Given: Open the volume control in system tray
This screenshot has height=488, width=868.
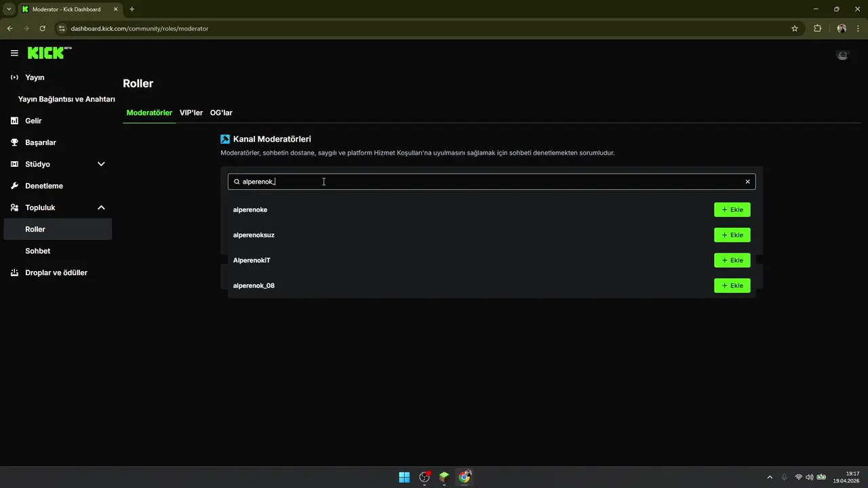Looking at the screenshot, I should (x=810, y=477).
